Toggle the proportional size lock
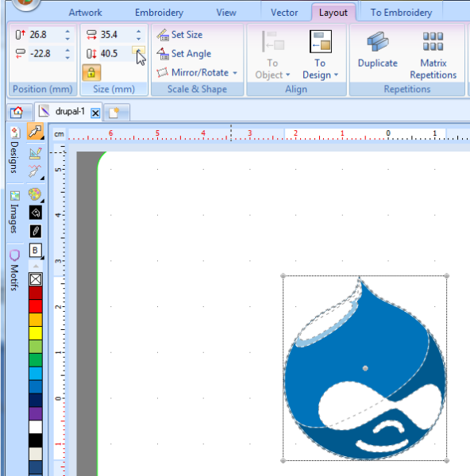The width and height of the screenshot is (470, 476). 91,73
